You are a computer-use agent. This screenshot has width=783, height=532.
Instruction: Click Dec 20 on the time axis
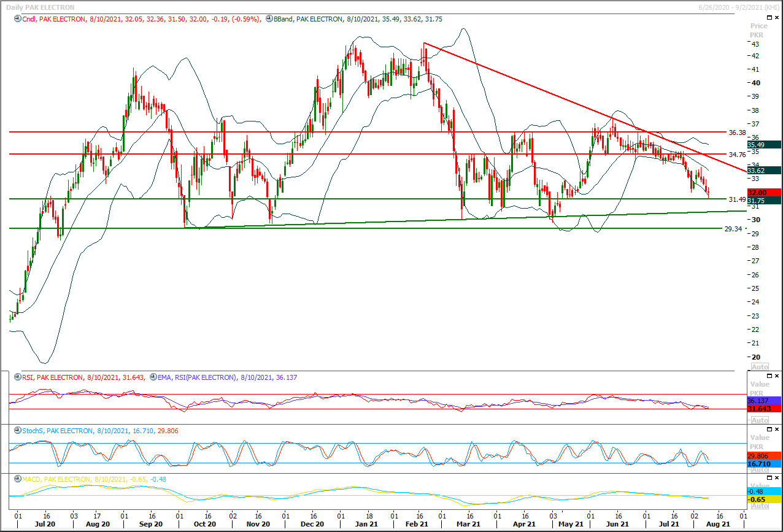[x=312, y=525]
